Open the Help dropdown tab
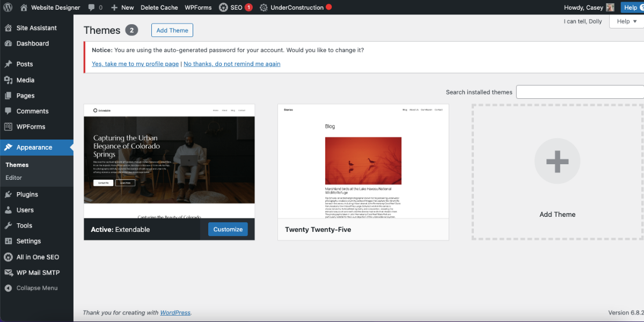The height and width of the screenshot is (322, 644). 627,21
